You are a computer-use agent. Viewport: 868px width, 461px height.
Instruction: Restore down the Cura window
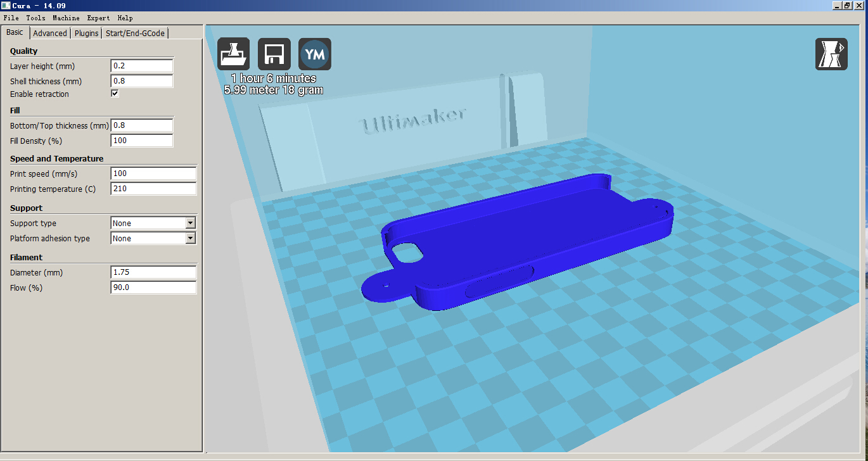[847, 5]
